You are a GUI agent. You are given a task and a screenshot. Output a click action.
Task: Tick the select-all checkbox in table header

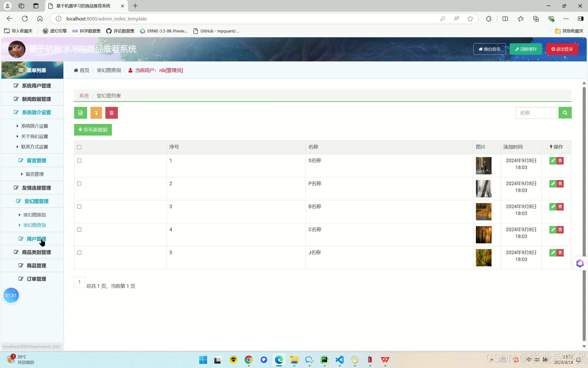coord(79,147)
